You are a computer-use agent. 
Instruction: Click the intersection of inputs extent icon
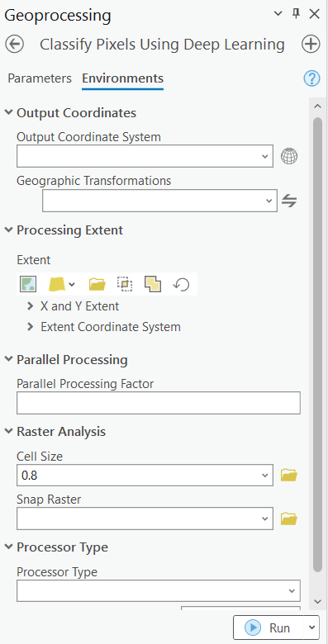tap(125, 284)
